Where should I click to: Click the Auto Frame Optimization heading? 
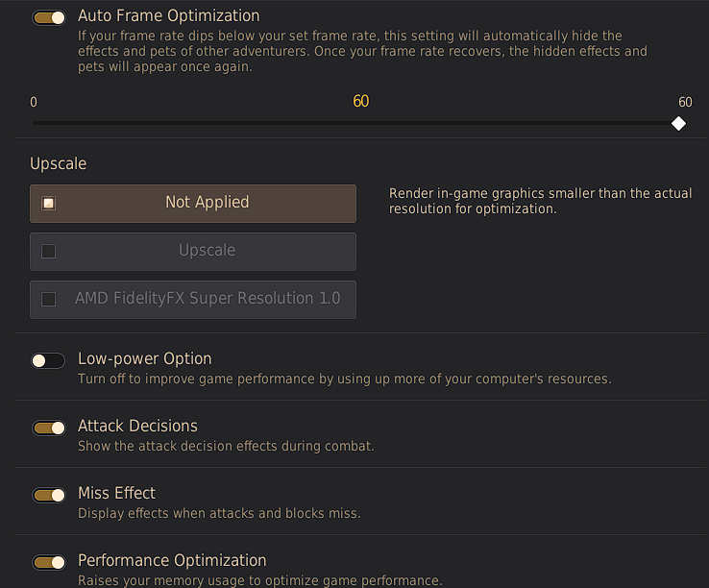(x=168, y=16)
